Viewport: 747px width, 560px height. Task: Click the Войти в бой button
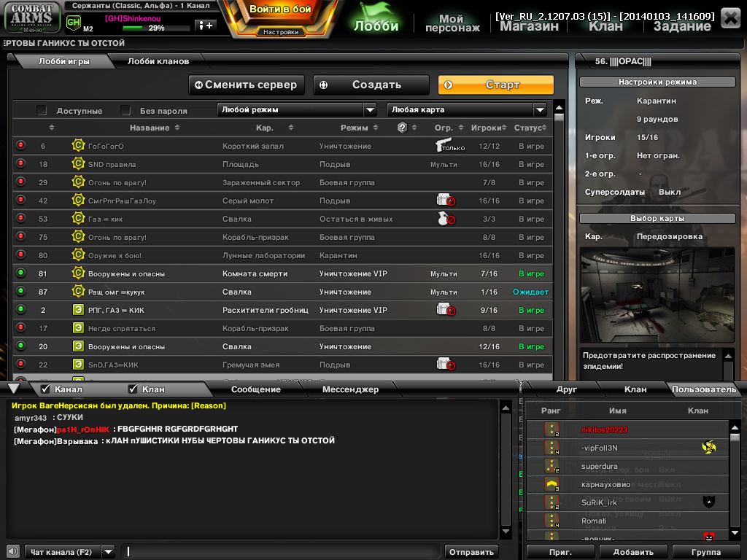coord(280,9)
